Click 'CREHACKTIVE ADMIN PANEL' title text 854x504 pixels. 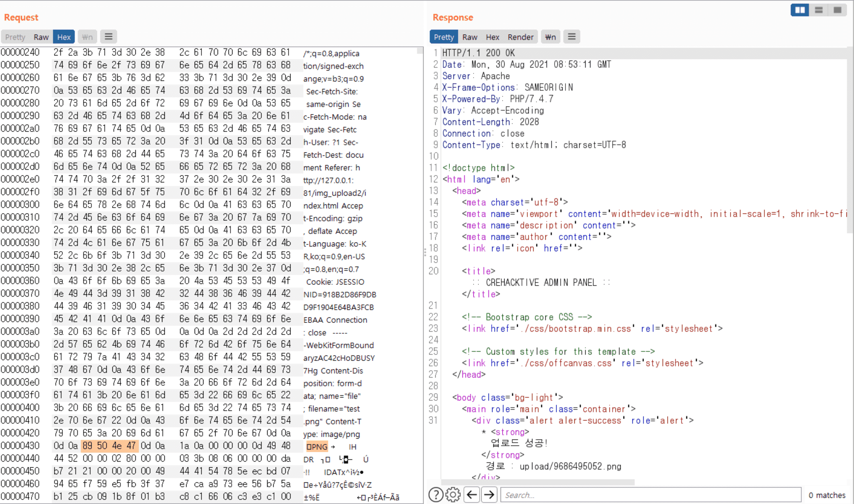[x=541, y=282]
